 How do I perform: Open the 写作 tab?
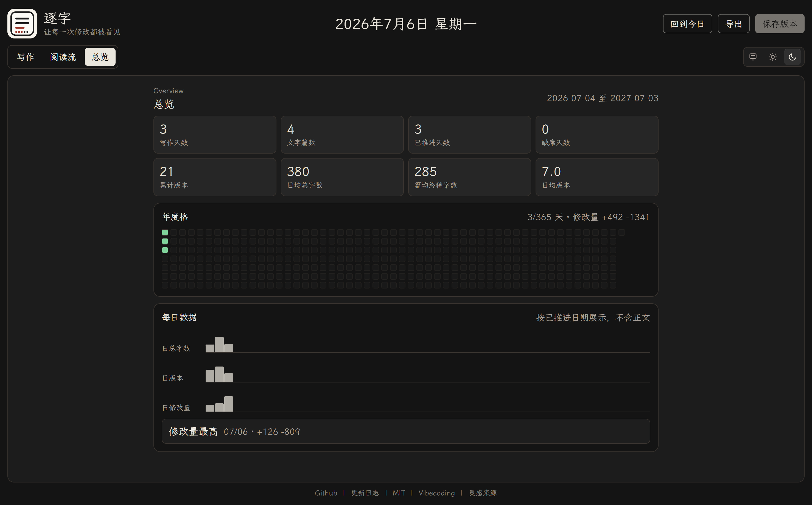(x=26, y=57)
